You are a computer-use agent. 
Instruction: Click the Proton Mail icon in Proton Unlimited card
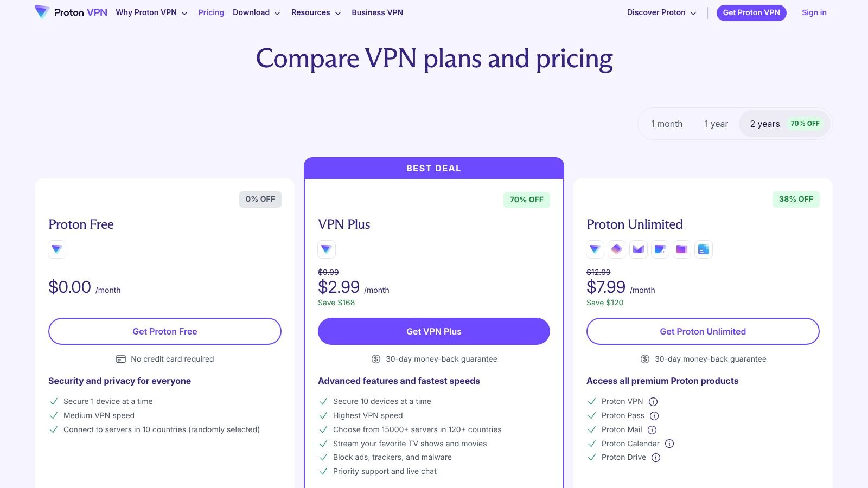638,249
